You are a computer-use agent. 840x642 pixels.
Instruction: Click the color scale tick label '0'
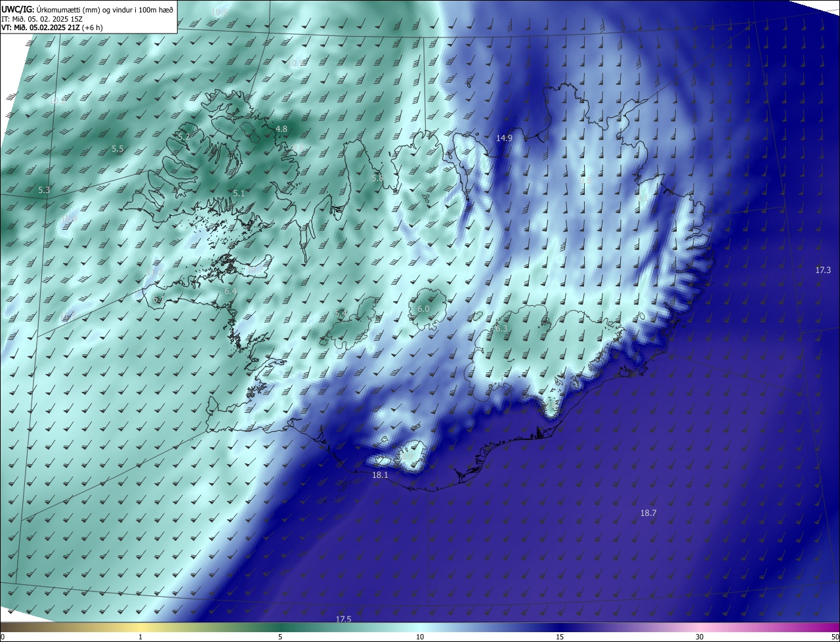[x=3, y=637]
